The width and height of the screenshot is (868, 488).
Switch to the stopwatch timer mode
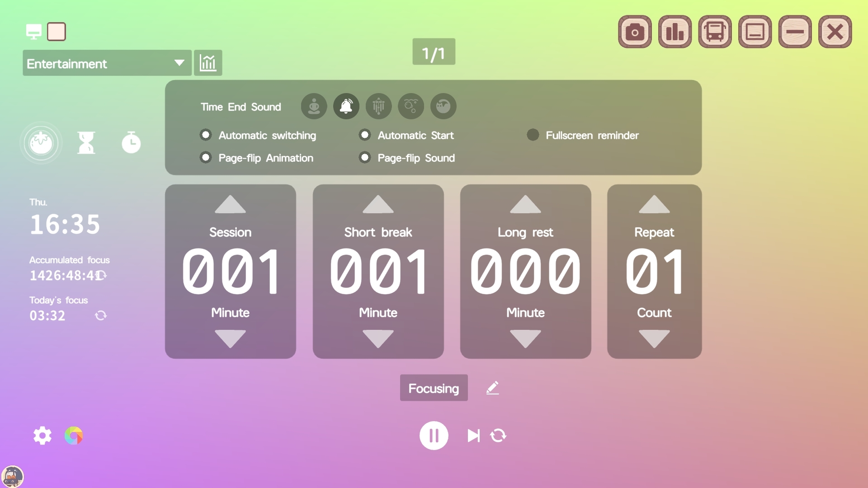point(131,143)
